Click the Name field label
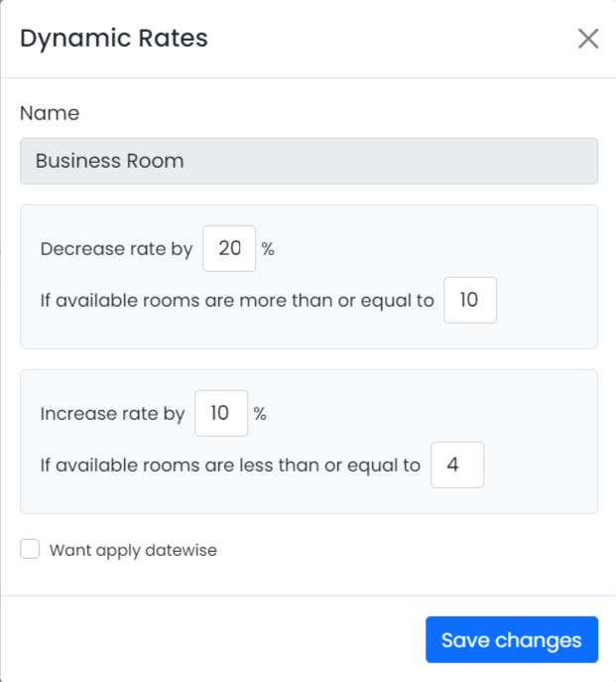The image size is (616, 682). coord(50,113)
